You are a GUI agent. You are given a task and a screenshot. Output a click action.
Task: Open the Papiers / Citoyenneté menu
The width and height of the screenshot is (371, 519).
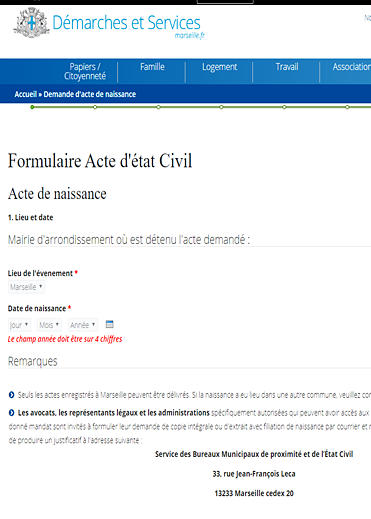pos(85,71)
